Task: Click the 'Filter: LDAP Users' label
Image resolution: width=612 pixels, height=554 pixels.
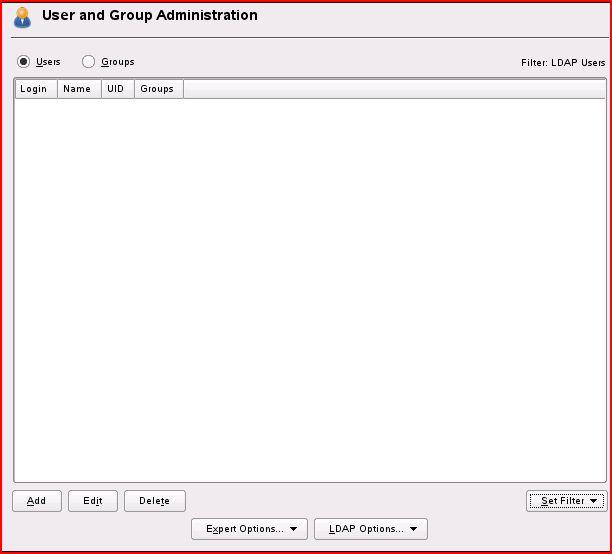Action: point(563,63)
